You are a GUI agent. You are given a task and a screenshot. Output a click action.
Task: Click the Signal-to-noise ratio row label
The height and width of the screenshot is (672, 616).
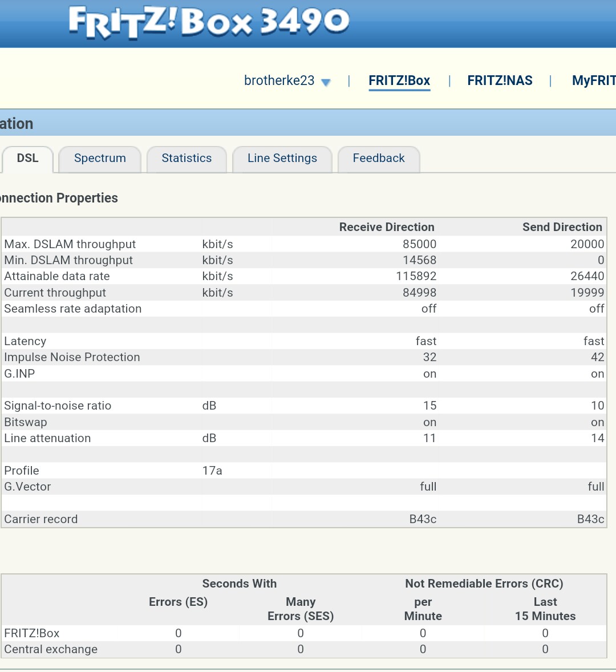(x=58, y=406)
